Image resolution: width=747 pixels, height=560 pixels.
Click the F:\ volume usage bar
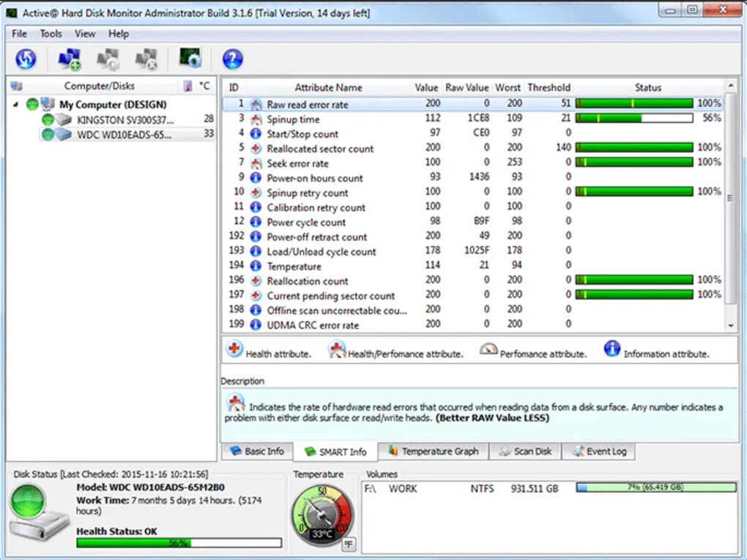tap(656, 487)
